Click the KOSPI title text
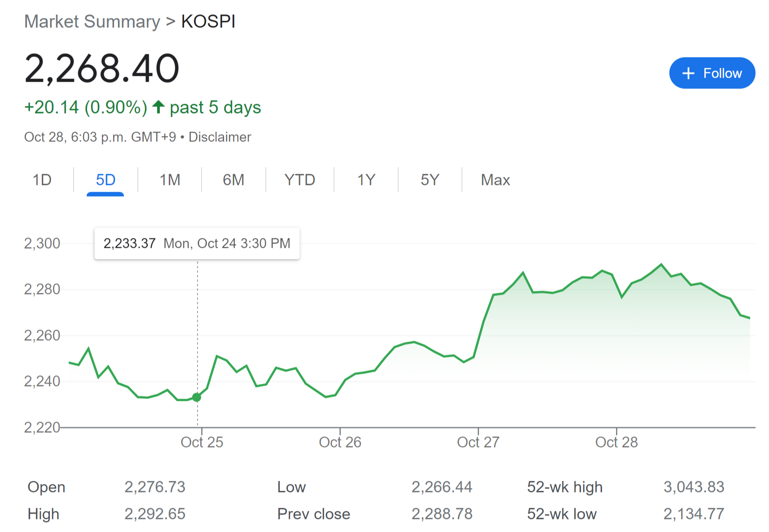 [x=208, y=22]
